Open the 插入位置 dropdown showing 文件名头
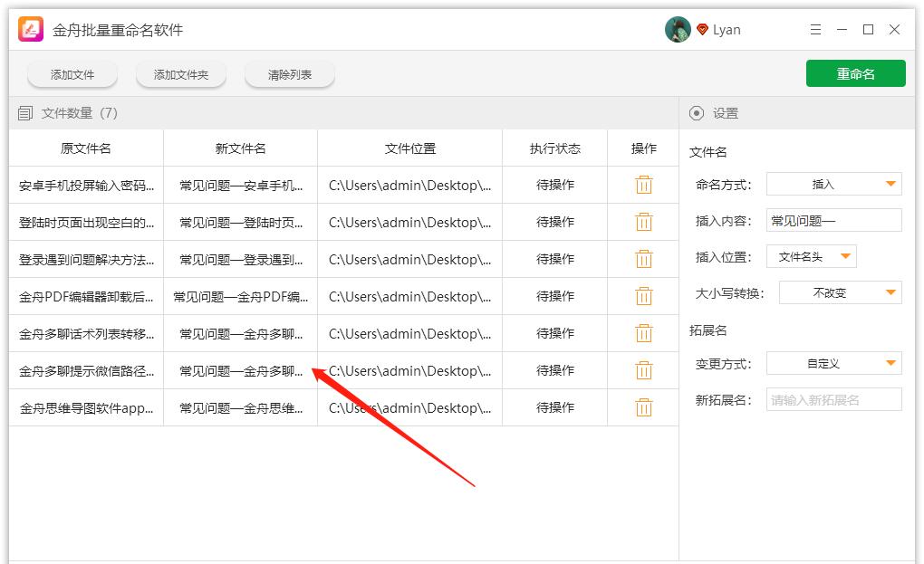924x564 pixels. [811, 257]
